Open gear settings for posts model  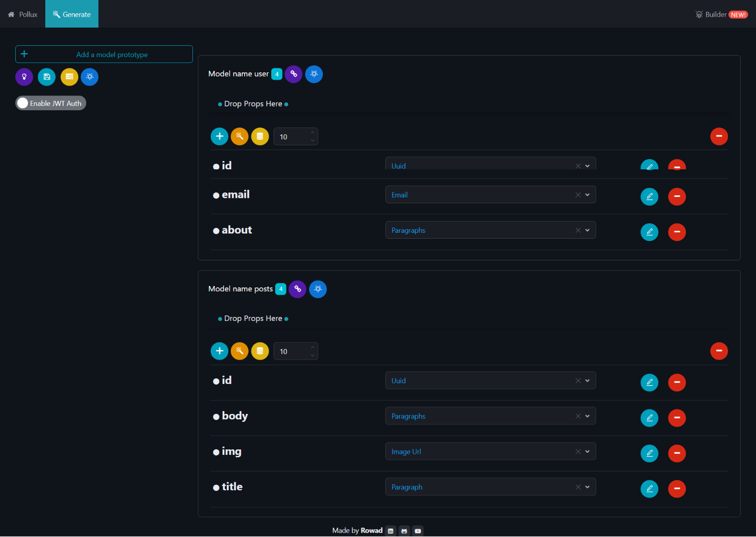318,289
